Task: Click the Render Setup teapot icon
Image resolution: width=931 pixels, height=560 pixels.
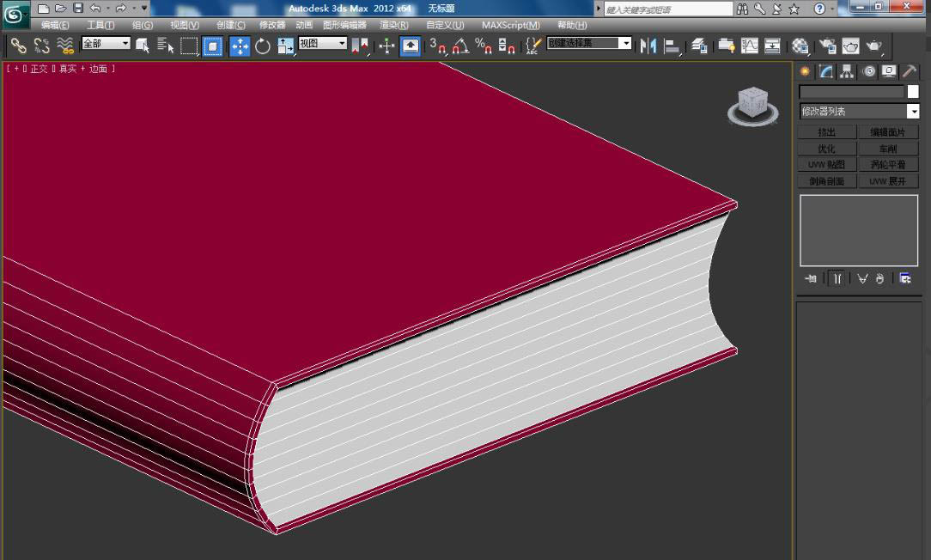Action: pos(827,46)
